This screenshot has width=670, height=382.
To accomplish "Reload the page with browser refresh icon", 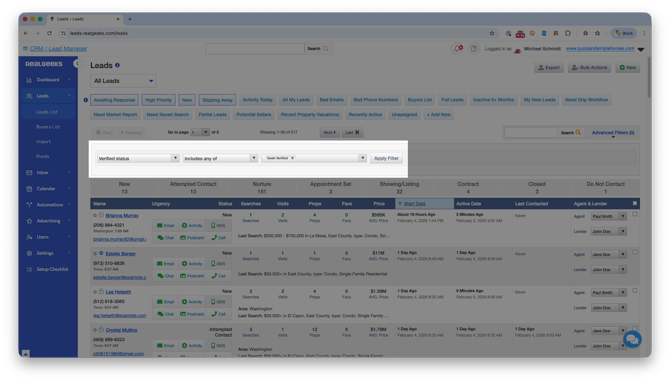I will [50, 33].
